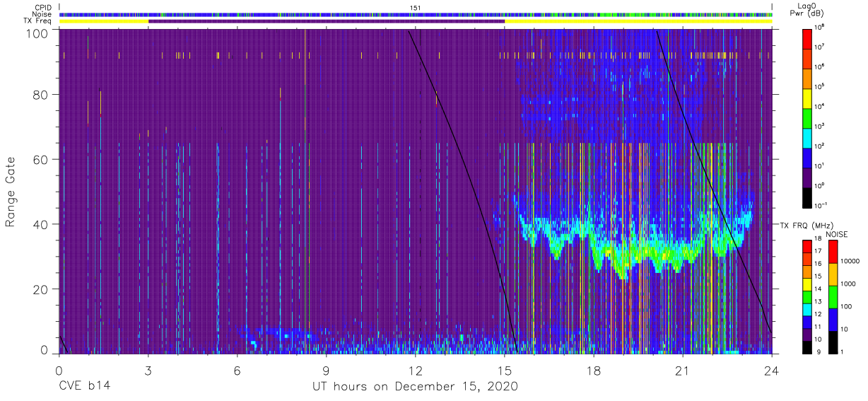Click the 60 tick on Range Gate axis

click(40, 159)
